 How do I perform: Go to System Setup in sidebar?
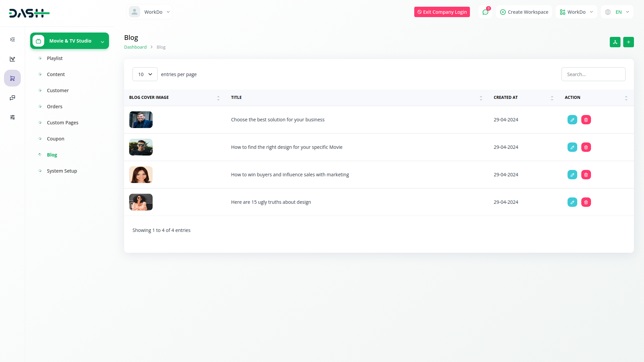pos(62,171)
